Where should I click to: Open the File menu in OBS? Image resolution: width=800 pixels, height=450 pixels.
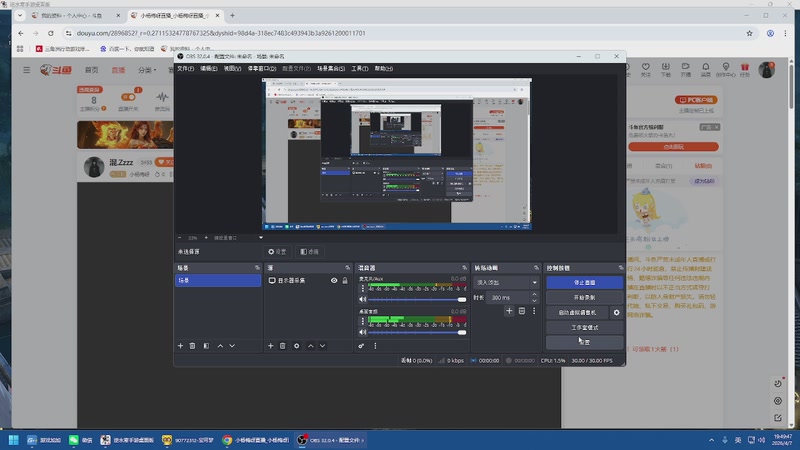185,68
